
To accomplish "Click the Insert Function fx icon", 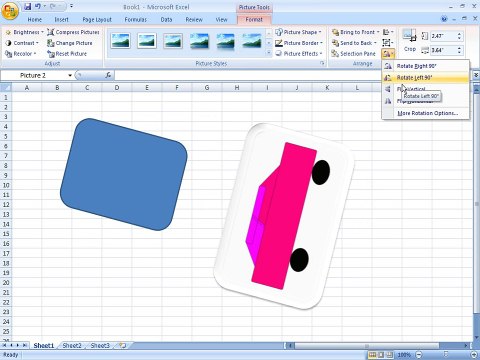I will click(108, 75).
